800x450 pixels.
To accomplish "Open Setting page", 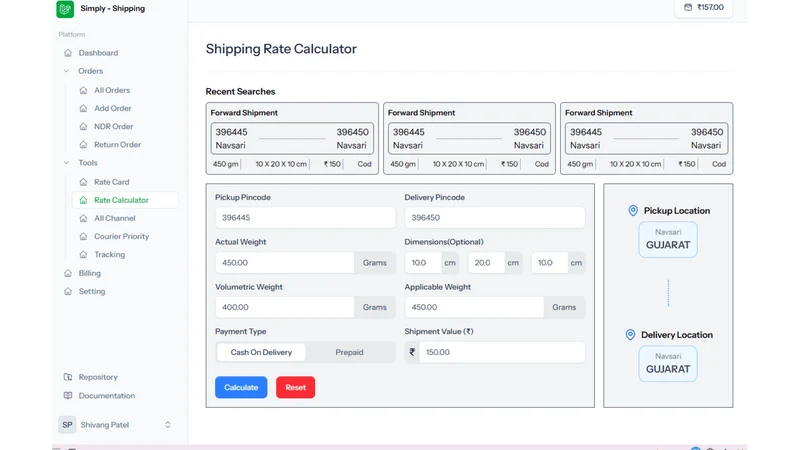I will coord(92,291).
